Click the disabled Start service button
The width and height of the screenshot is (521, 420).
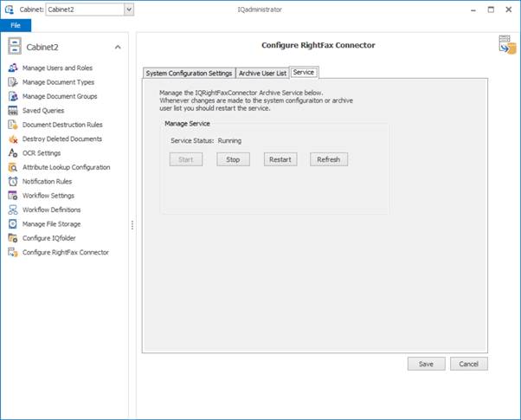pos(186,159)
